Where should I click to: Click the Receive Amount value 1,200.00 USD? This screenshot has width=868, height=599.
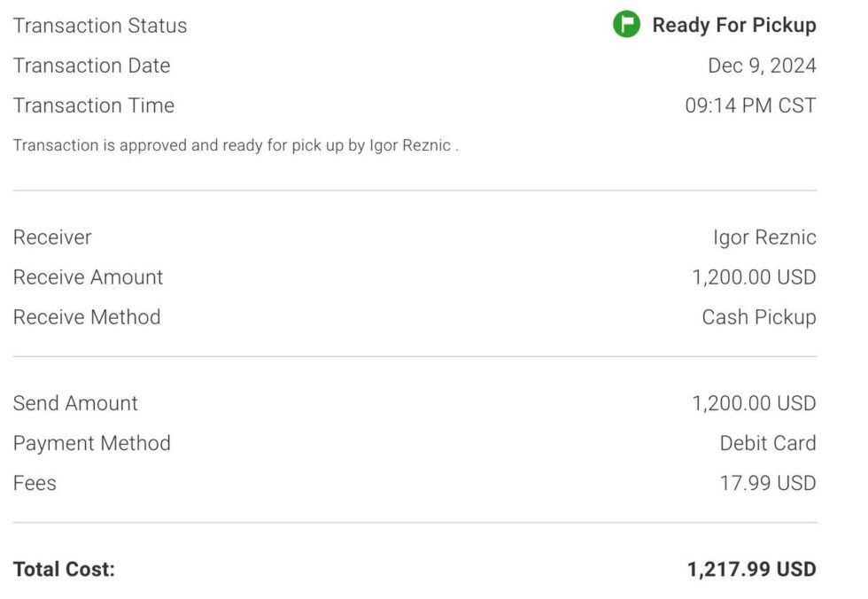[754, 277]
